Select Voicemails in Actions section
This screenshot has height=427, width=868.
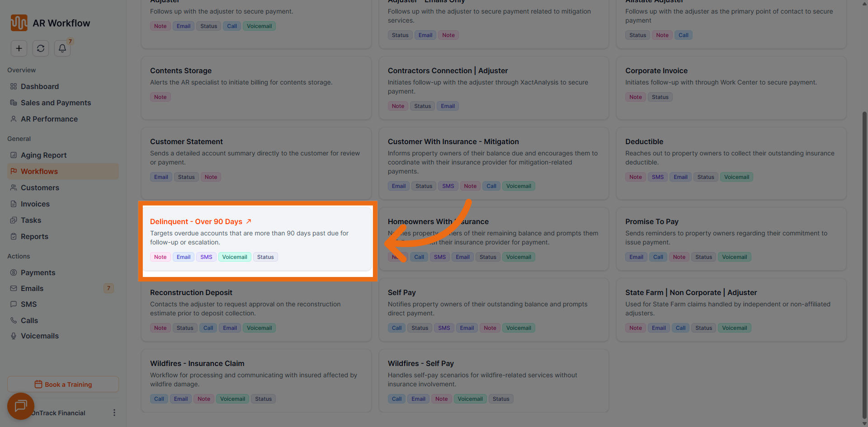40,336
